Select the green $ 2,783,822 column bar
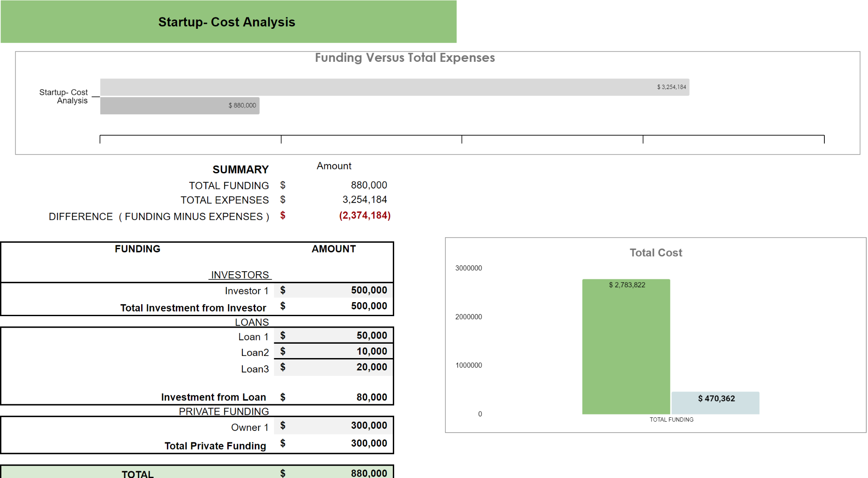This screenshot has height=478, width=868. [626, 347]
